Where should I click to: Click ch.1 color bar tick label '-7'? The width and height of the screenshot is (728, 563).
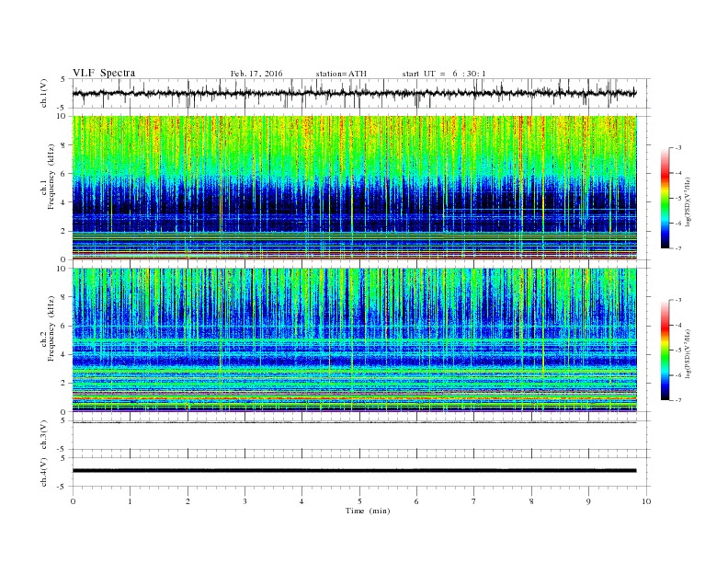[x=677, y=248]
